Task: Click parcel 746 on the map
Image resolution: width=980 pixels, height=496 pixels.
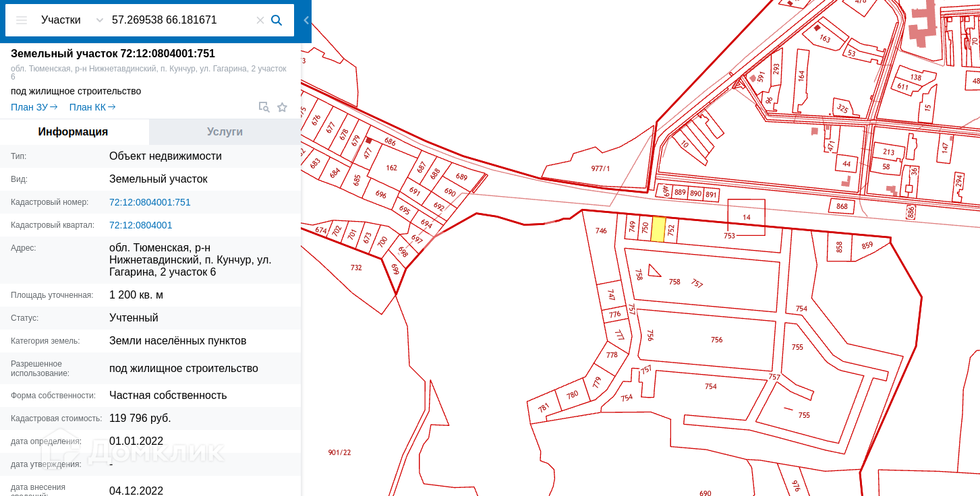Action: [601, 230]
